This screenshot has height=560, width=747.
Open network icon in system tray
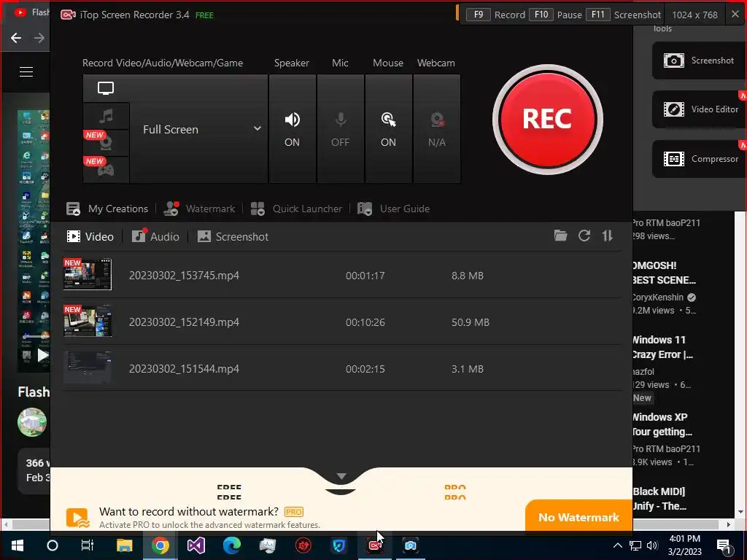coord(635,545)
